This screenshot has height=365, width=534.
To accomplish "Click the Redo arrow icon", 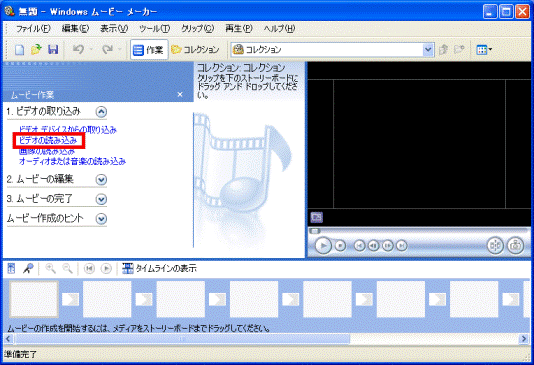I will tap(108, 50).
